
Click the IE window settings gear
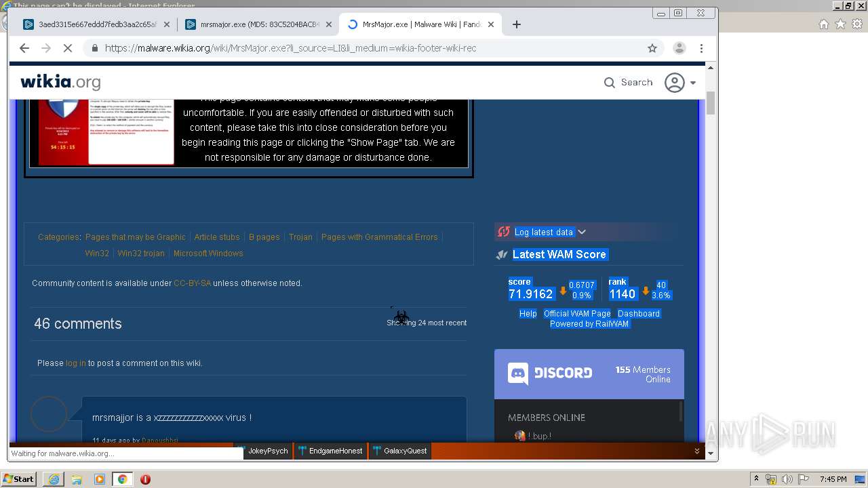857,24
